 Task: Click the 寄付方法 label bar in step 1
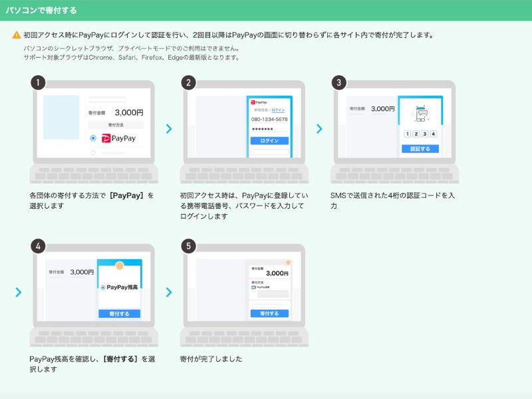116,125
